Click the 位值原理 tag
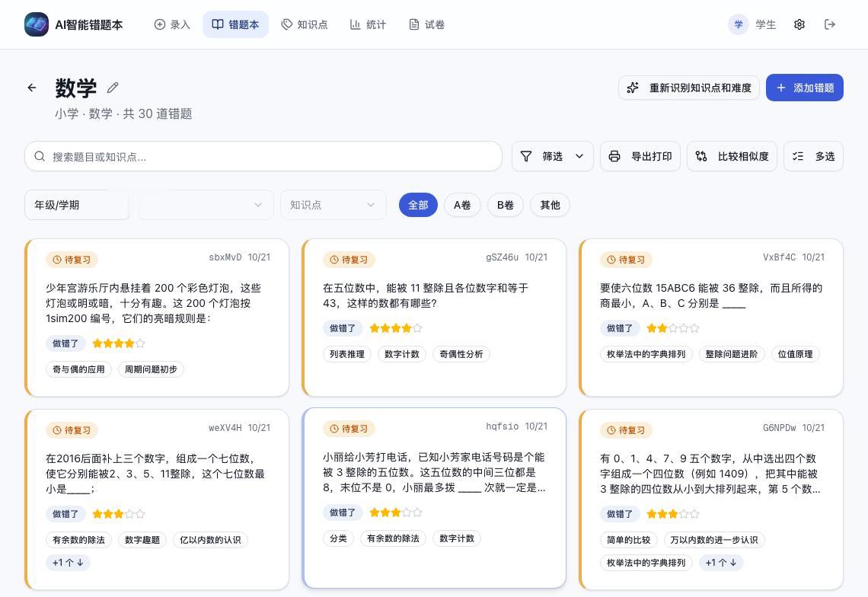The height and width of the screenshot is (597, 868). tap(796, 354)
